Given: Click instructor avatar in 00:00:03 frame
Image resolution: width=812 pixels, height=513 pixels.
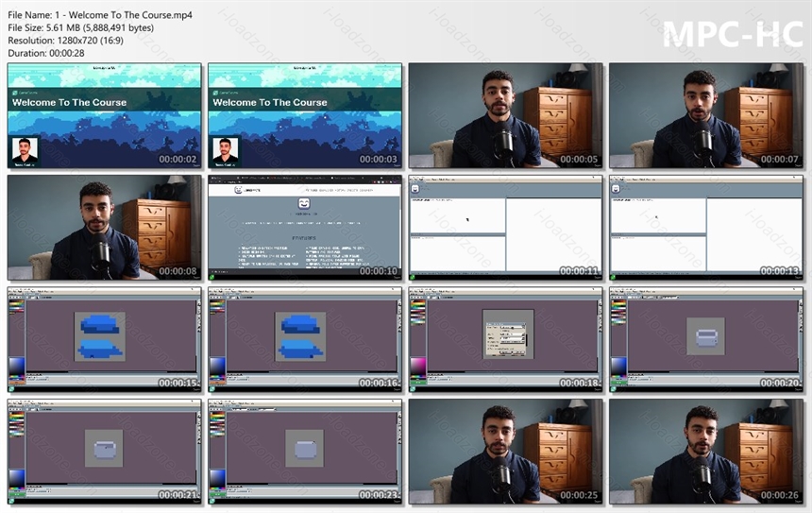Looking at the screenshot, I should tap(226, 151).
